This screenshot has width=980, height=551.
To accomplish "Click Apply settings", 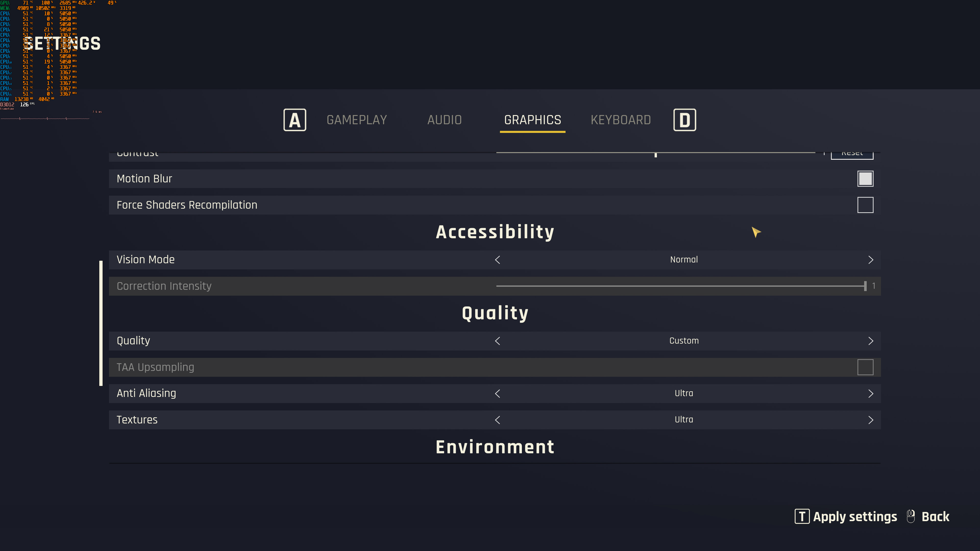I will point(855,516).
